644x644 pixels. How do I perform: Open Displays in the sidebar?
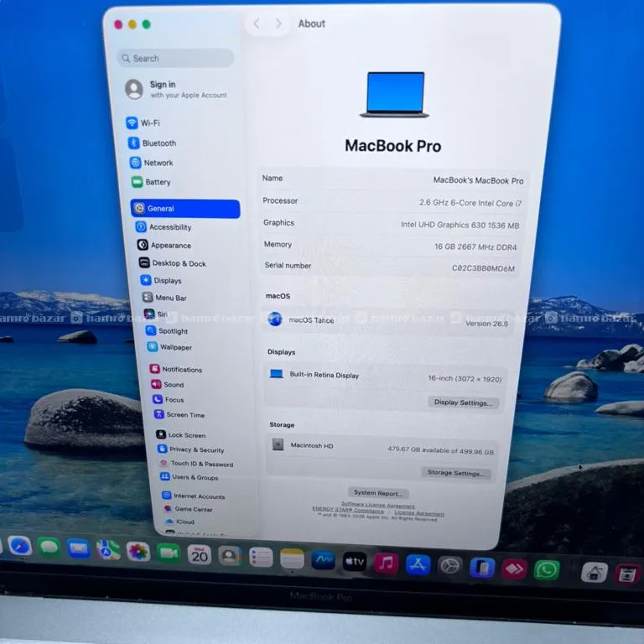click(161, 281)
